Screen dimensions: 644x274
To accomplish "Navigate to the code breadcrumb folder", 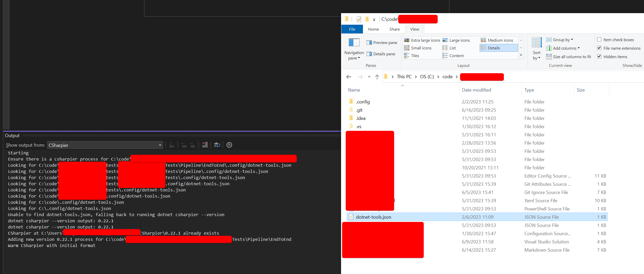I will [447, 77].
